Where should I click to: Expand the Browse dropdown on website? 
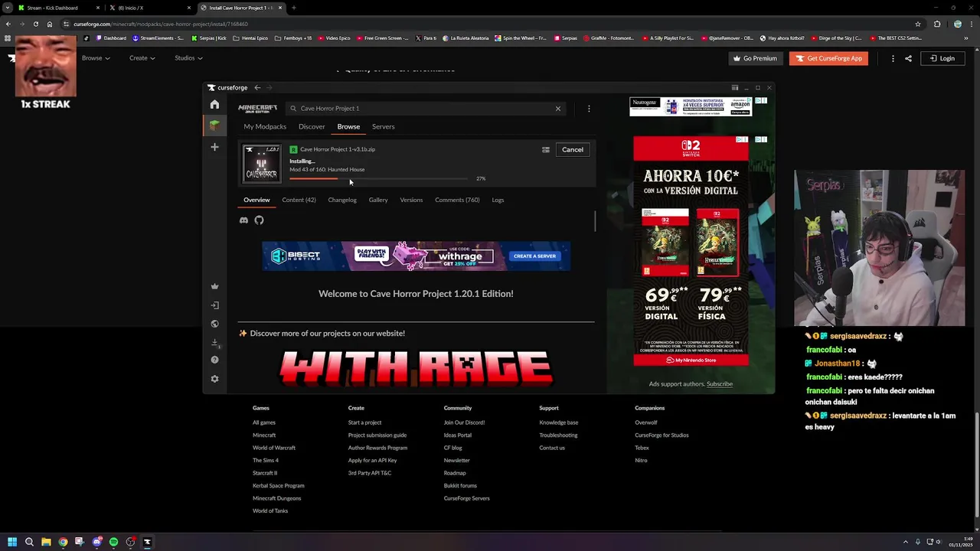pos(96,58)
